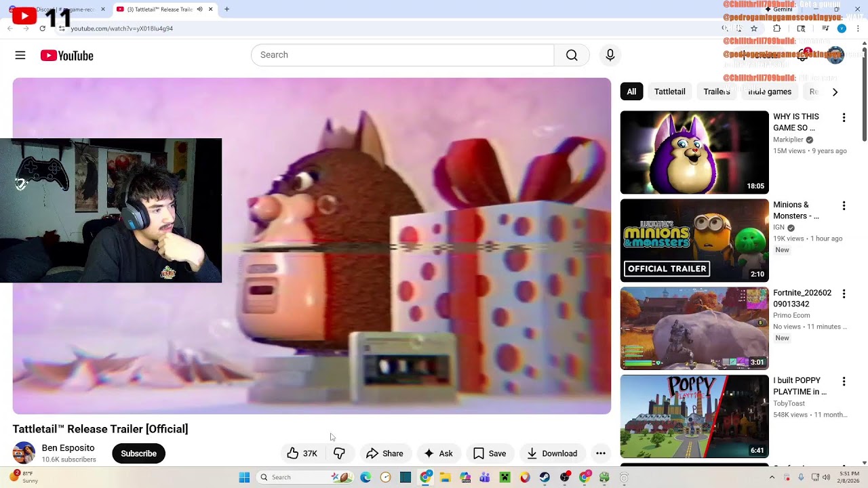This screenshot has width=868, height=488.
Task: Open Ben Esposito channel name link
Action: [68, 448]
